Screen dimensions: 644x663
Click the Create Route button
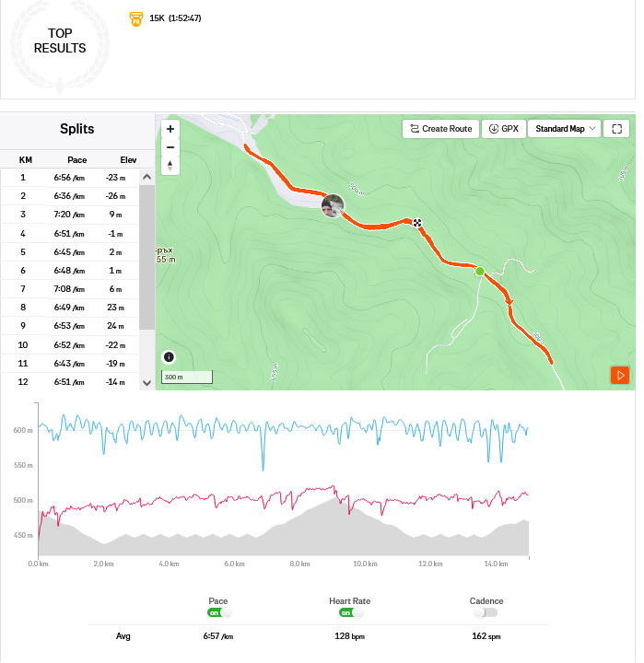[x=441, y=129]
